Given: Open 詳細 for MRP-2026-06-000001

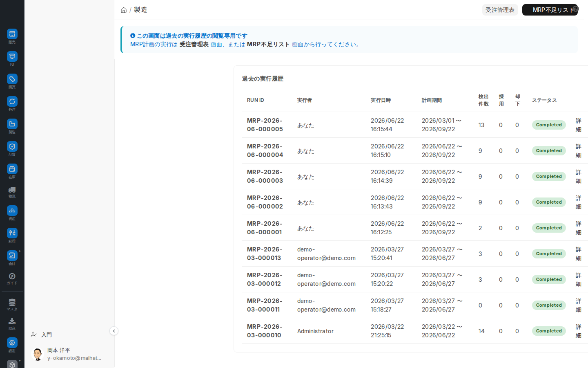Looking at the screenshot, I should coord(579,228).
